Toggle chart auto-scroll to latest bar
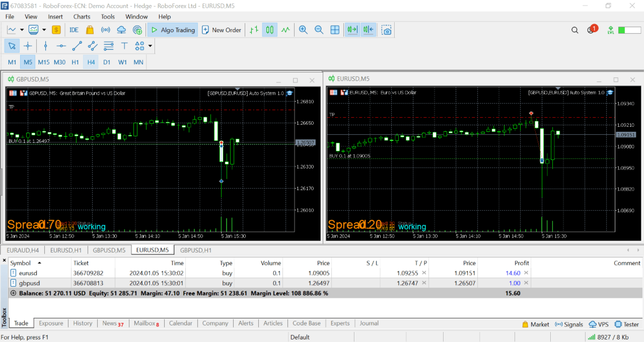 click(352, 30)
